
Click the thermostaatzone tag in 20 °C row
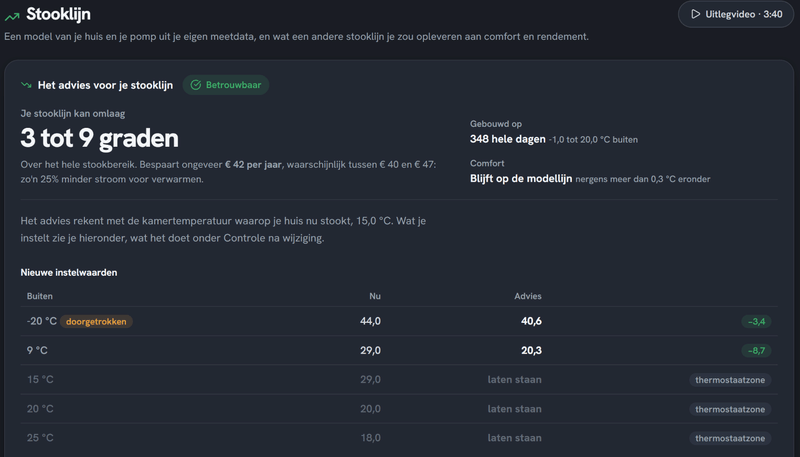point(730,409)
